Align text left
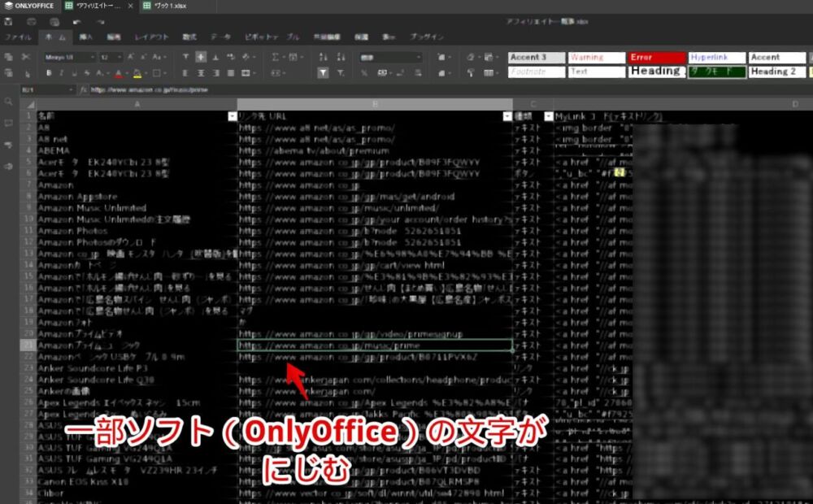The image size is (813, 504). (185, 73)
